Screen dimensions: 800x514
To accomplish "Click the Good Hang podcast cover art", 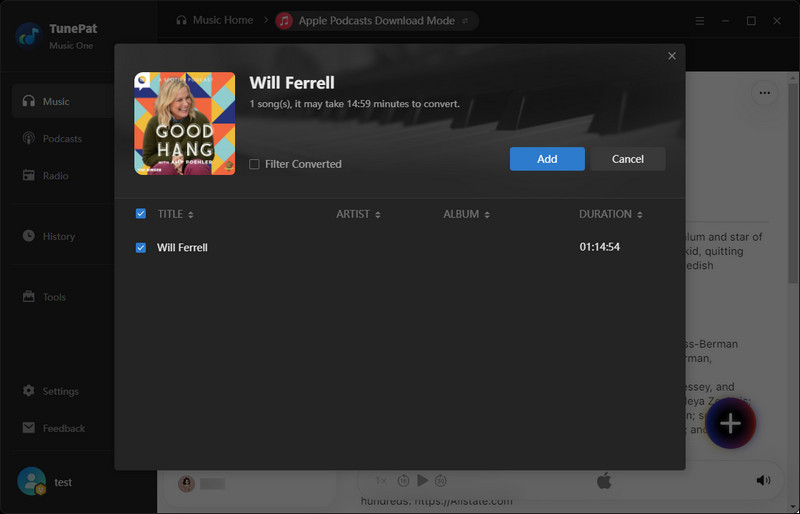I will (x=185, y=123).
